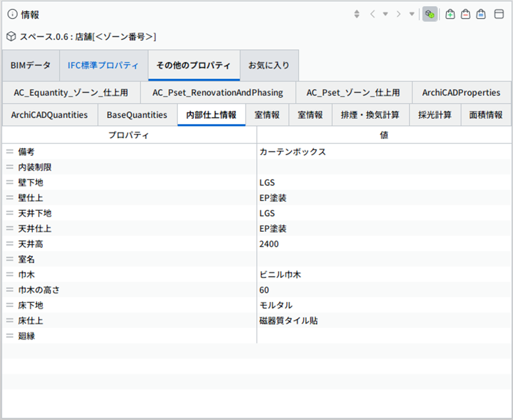Select the 内装制限 property name
Screen dimensions: 513x420
click(35, 167)
